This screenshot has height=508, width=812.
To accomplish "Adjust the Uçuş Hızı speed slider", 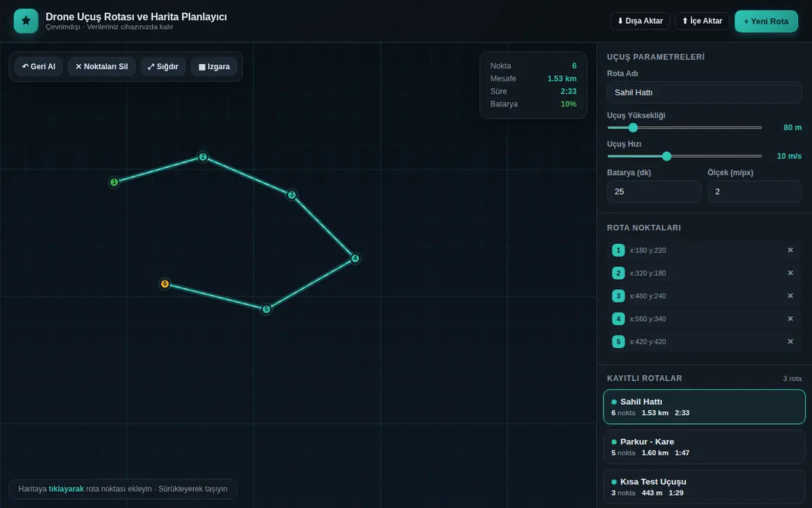I will [x=685, y=156].
